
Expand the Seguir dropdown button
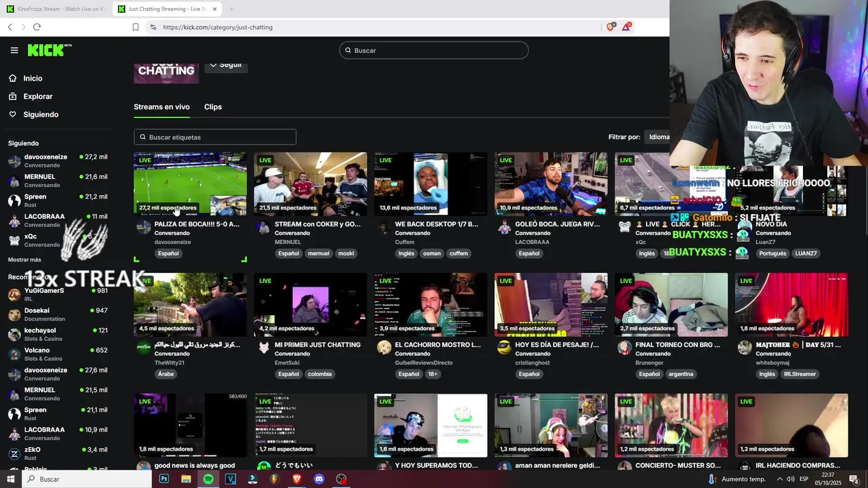[x=226, y=65]
